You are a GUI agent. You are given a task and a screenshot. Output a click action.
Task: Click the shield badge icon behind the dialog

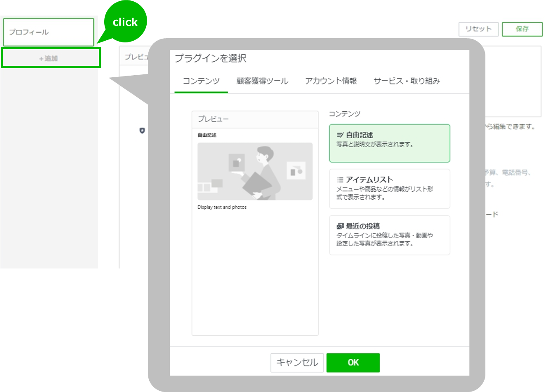(x=142, y=131)
